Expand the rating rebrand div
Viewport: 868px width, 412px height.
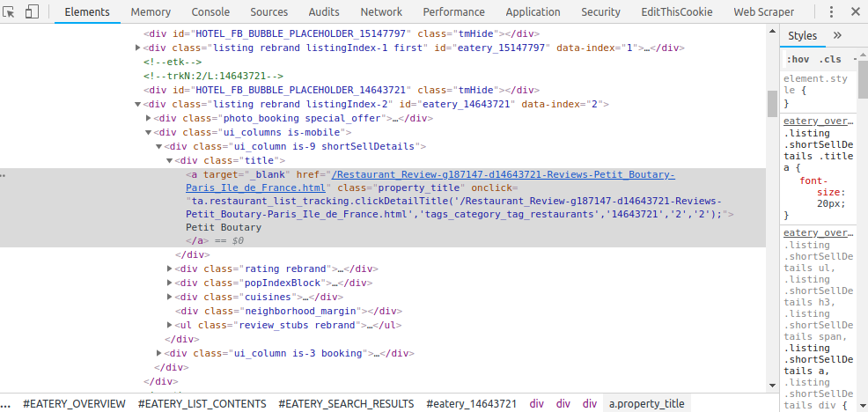(x=170, y=269)
